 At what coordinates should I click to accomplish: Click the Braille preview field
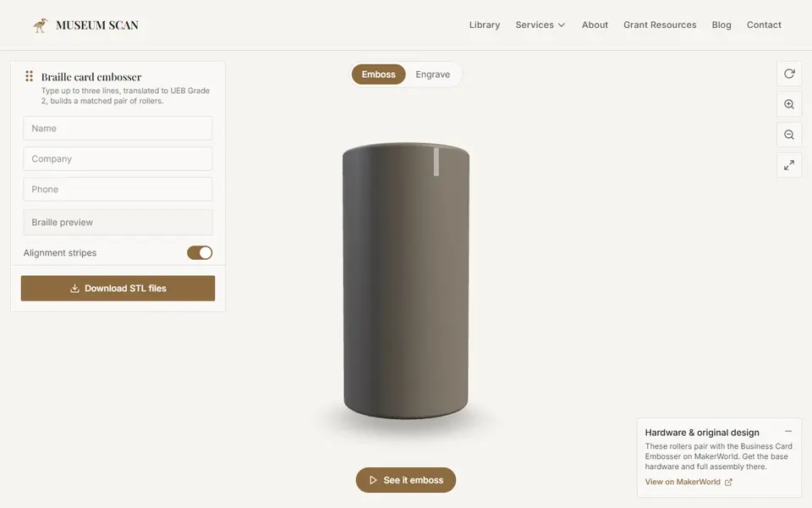[x=118, y=223]
